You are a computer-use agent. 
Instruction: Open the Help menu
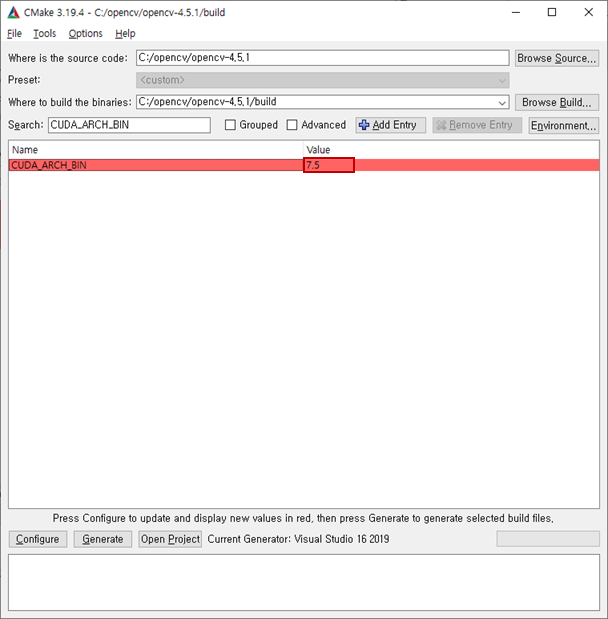click(125, 34)
